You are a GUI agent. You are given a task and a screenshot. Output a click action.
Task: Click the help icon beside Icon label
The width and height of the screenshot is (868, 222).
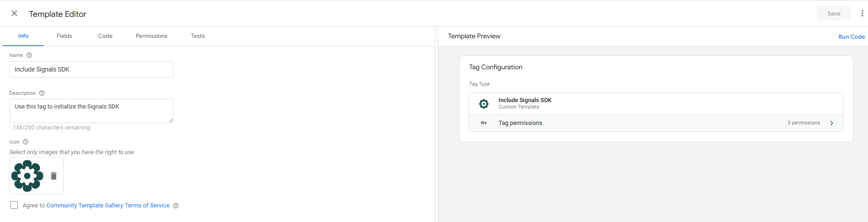tap(26, 142)
